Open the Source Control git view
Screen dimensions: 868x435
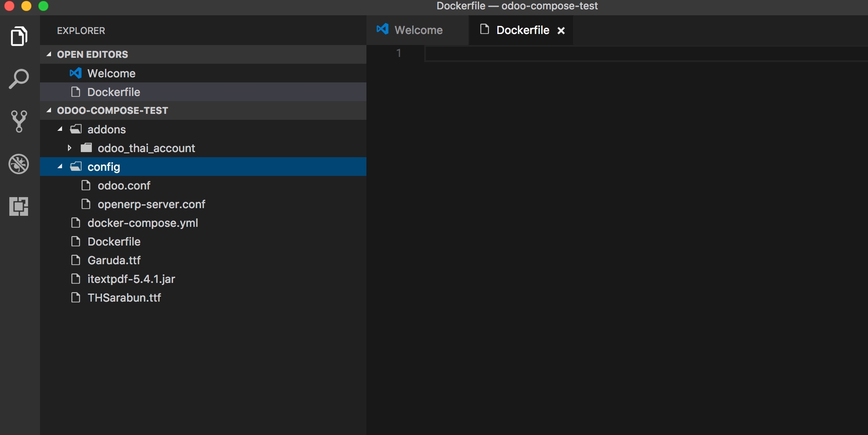coord(19,121)
